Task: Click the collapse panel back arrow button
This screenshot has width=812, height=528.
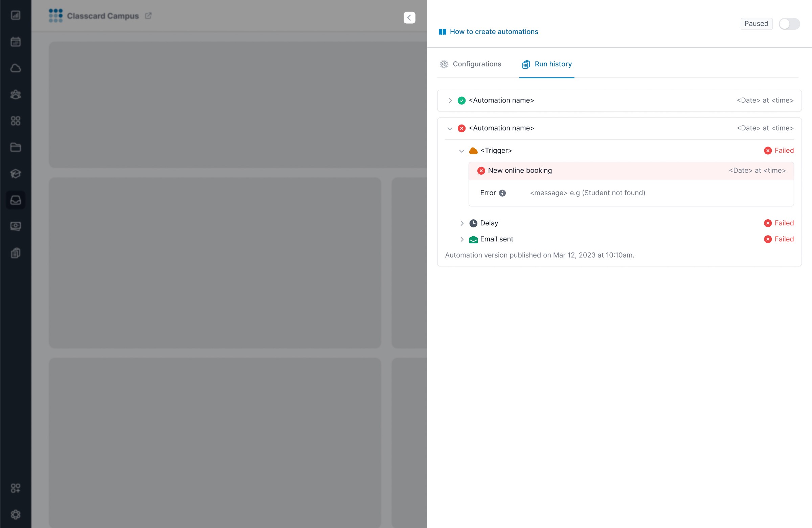Action: (409, 18)
